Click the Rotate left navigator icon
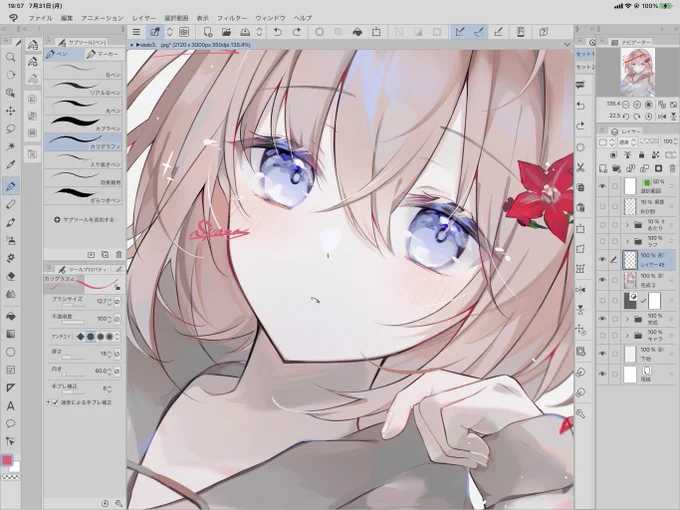Viewport: 680px width, 510px height. click(626, 116)
